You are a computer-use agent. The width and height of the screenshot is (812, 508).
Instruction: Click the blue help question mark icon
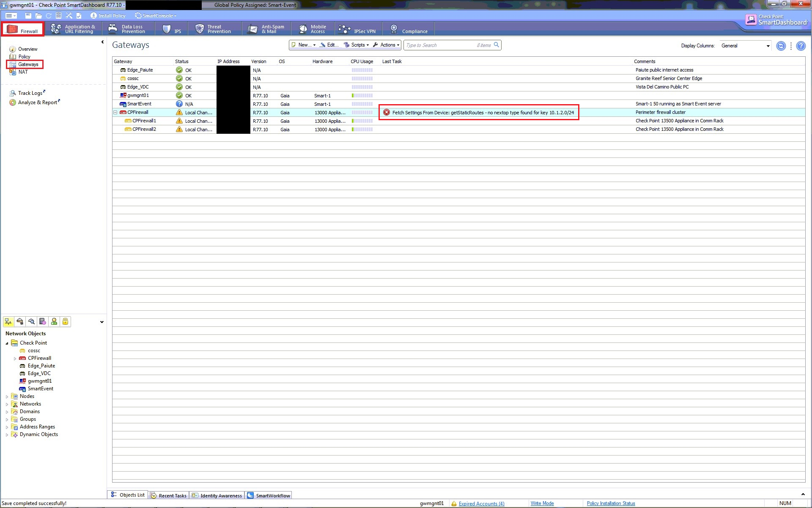(x=801, y=46)
